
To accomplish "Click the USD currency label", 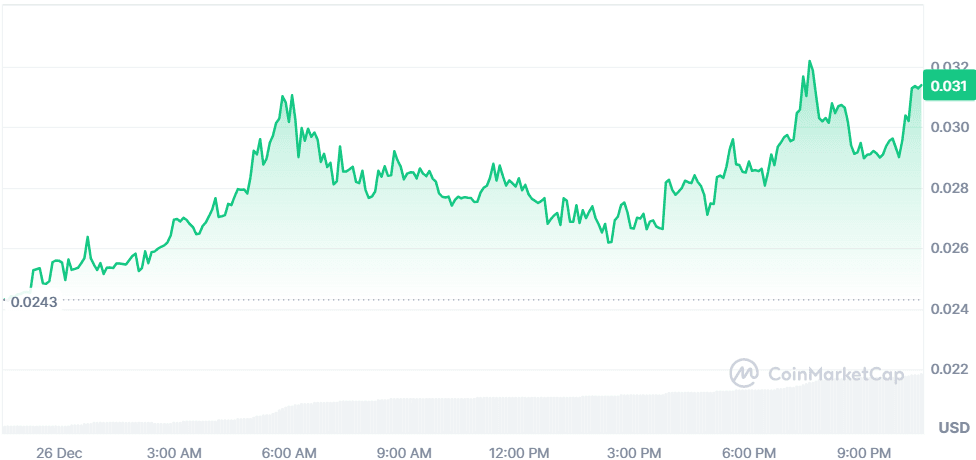I will pyautogui.click(x=954, y=428).
